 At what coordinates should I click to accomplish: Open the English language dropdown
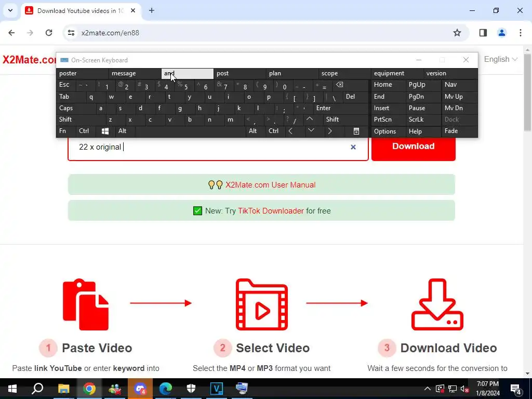click(500, 59)
